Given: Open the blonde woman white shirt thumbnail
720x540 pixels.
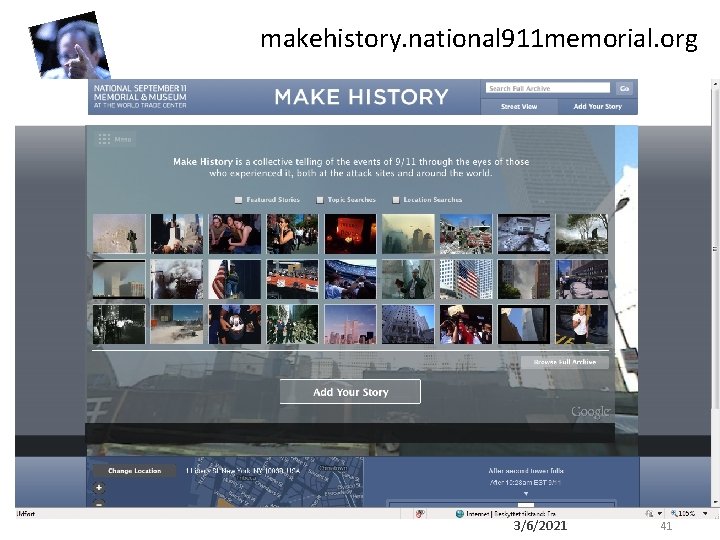Looking at the screenshot, I should (x=582, y=324).
